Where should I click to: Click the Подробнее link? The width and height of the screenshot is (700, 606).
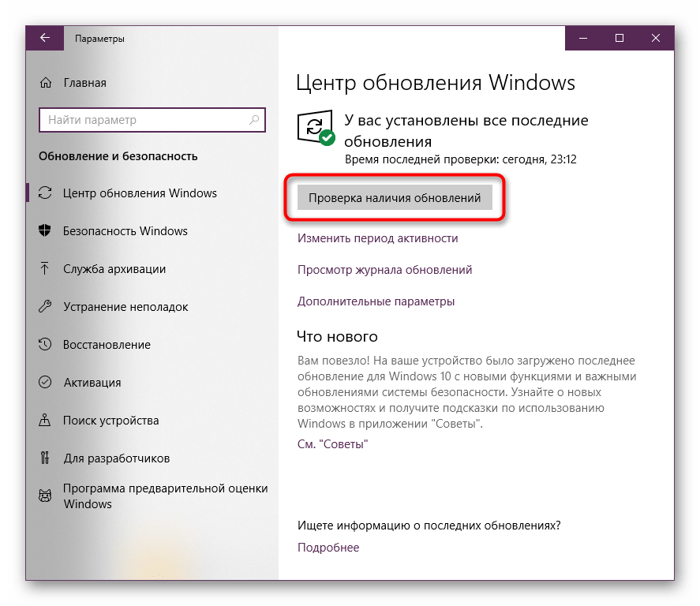tap(328, 548)
